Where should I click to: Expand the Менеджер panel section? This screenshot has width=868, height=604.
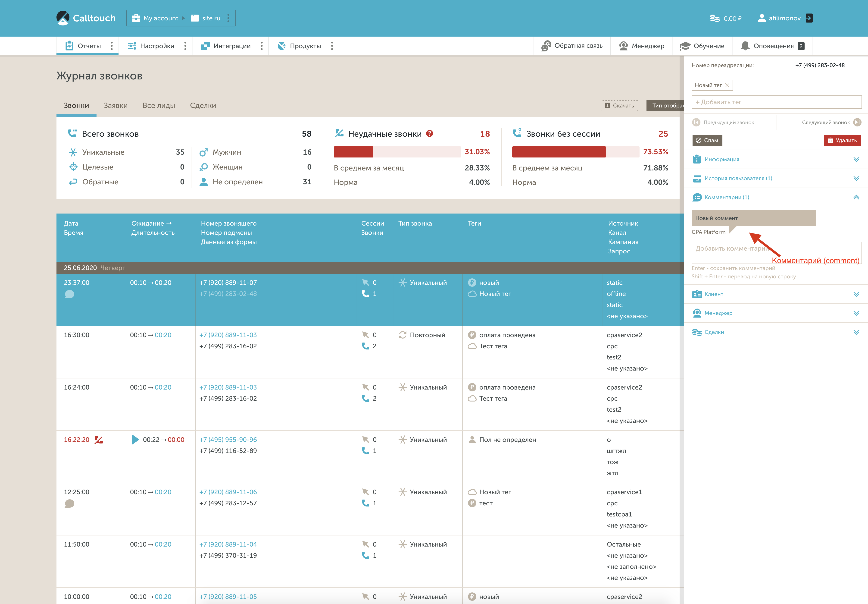pyautogui.click(x=776, y=313)
